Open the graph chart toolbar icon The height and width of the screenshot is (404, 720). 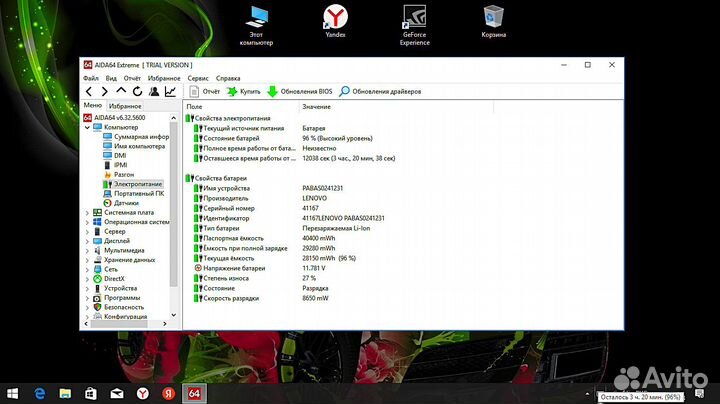[170, 91]
